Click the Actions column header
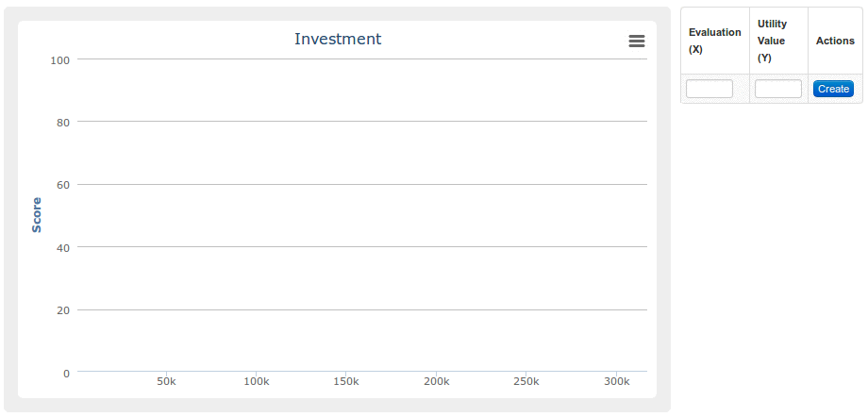The height and width of the screenshot is (417, 868). point(835,41)
